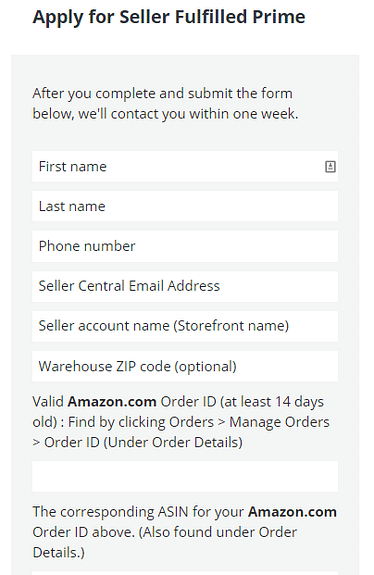Select the Last name text box
Image resolution: width=374 pixels, height=575 pixels.
185,206
